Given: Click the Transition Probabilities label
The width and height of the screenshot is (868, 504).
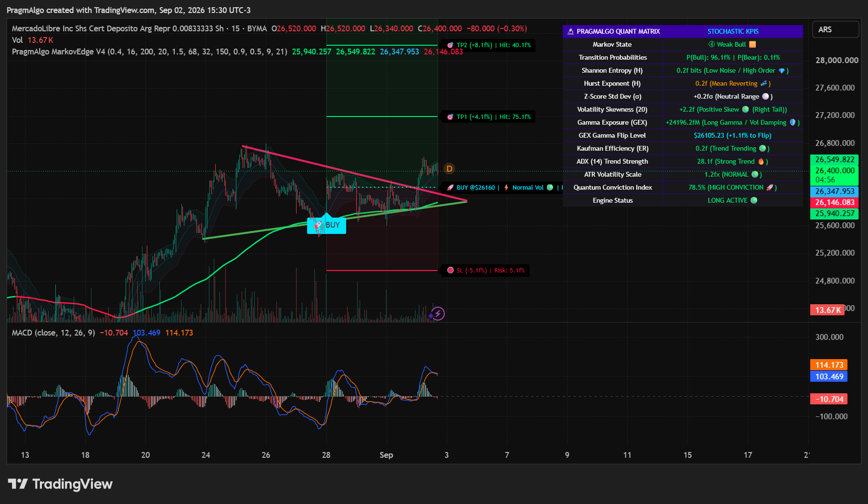Looking at the screenshot, I should click(612, 57).
